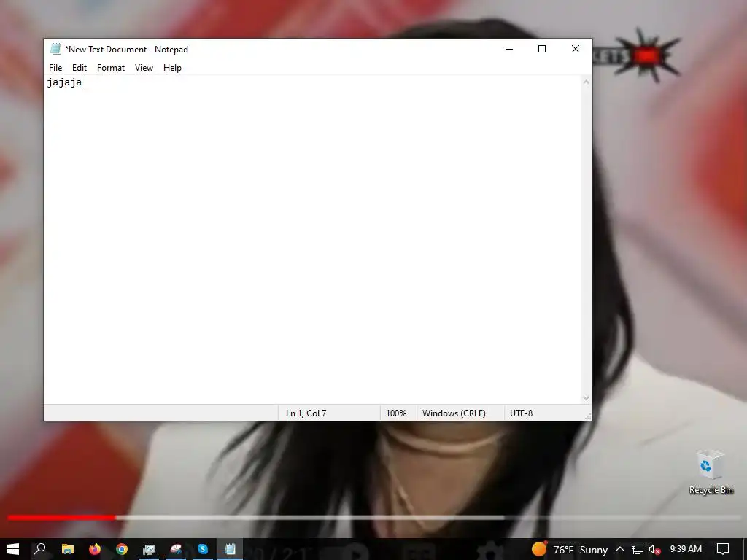The image size is (747, 560).
Task: Open the taskbar icon between the monitor icon and Skype
Action: (x=176, y=549)
